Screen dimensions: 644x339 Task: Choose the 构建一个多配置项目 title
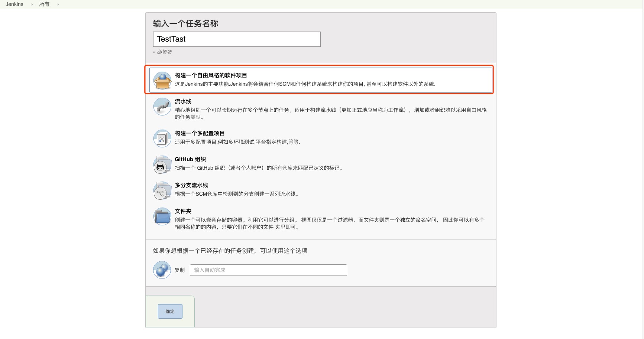(200, 133)
